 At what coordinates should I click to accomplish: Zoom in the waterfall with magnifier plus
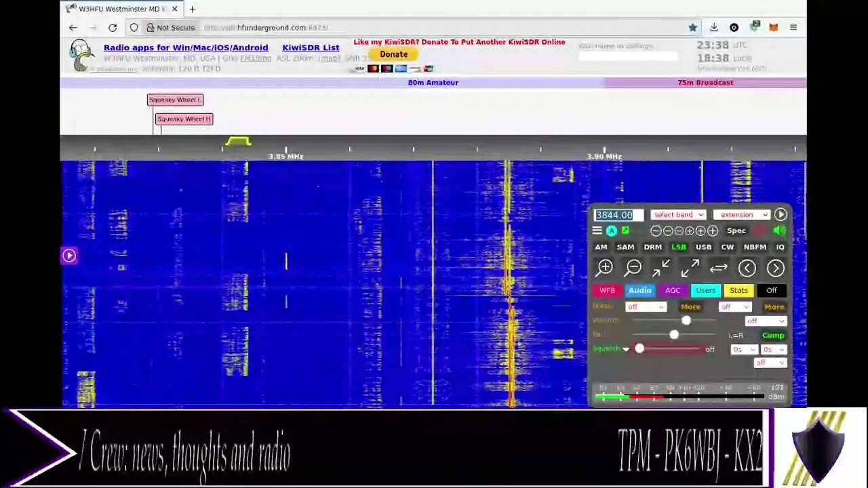point(605,268)
